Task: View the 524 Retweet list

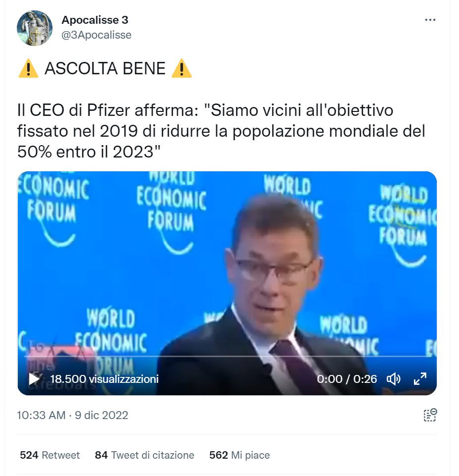Action: [50, 455]
